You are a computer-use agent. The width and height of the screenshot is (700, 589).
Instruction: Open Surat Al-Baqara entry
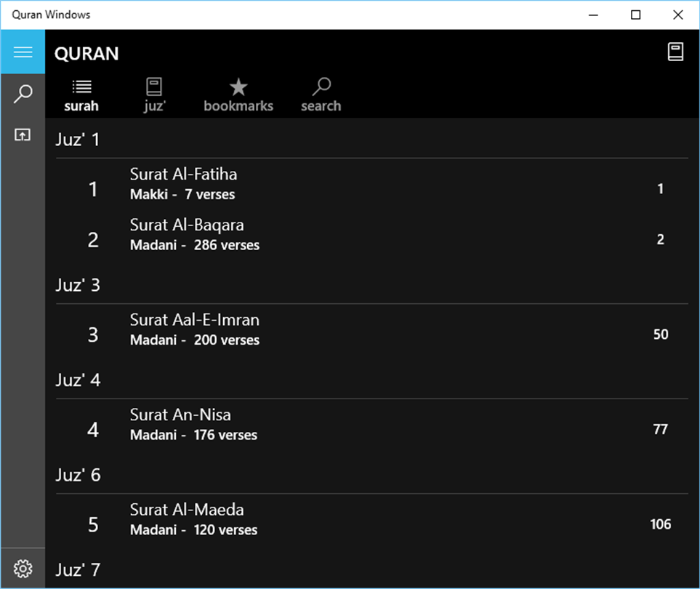click(371, 235)
